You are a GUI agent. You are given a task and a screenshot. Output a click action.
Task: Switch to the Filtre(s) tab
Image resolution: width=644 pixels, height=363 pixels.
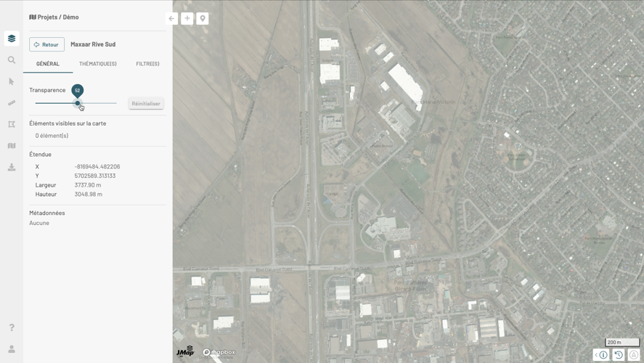(x=147, y=64)
